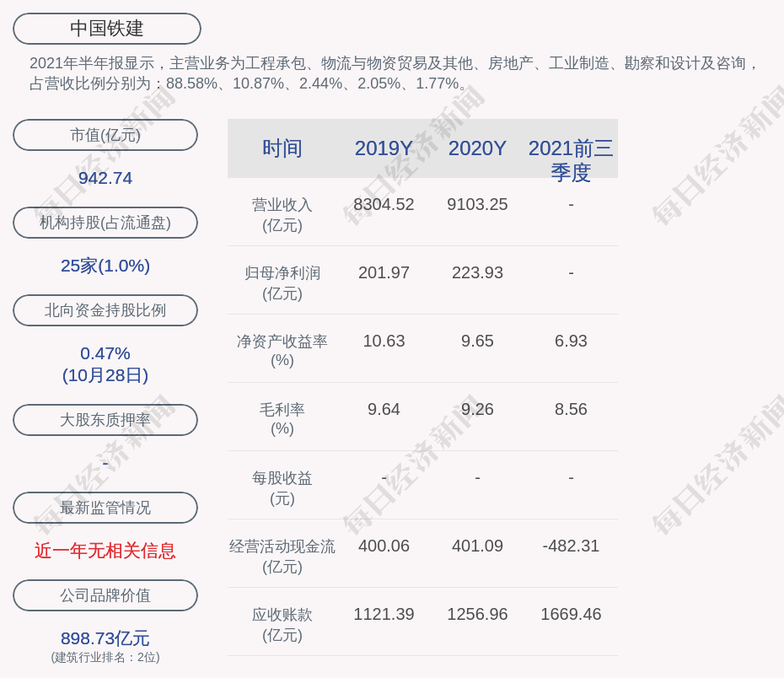Select the 归母净利润(亿元) row label
This screenshot has height=678, width=784.
click(282, 283)
